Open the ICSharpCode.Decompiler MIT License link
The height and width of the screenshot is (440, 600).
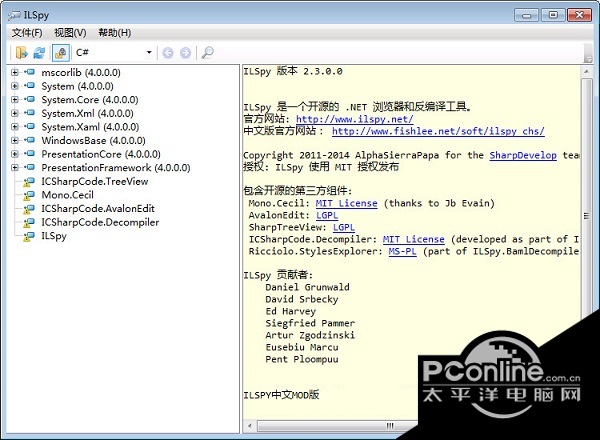pos(414,240)
